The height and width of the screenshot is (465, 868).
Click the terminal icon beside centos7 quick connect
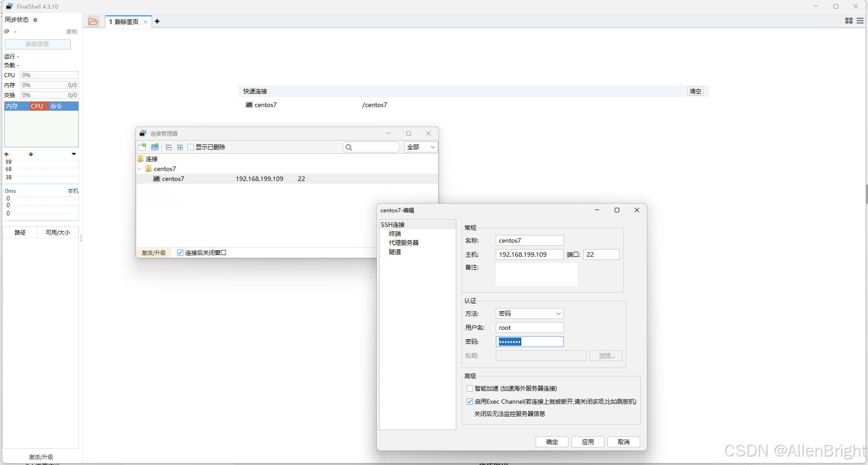coord(249,105)
